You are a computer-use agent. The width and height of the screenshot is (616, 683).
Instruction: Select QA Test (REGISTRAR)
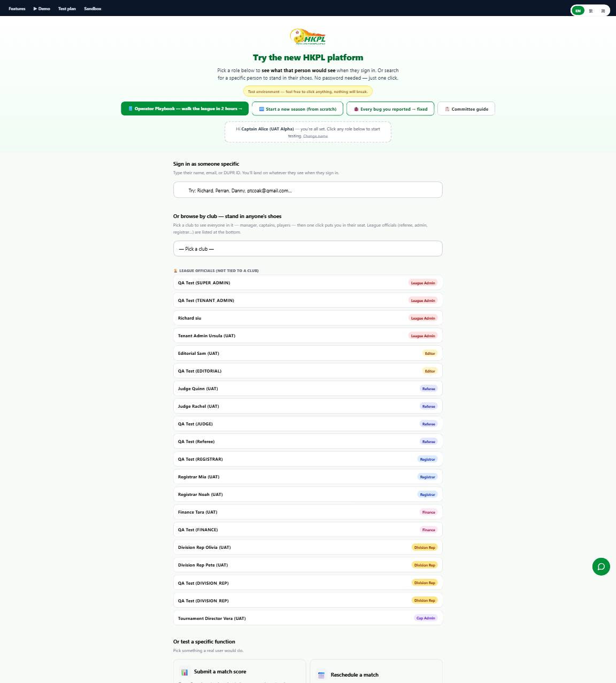coord(307,459)
